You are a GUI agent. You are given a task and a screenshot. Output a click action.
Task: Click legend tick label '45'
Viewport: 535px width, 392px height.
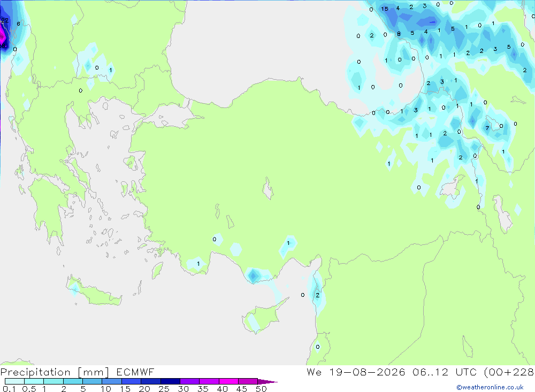[x=242, y=389]
